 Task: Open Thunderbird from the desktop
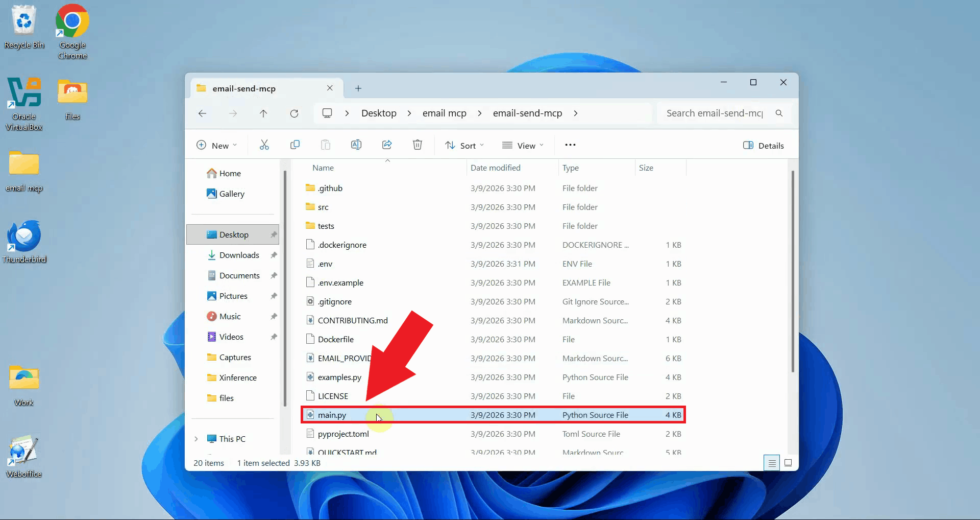[x=24, y=241]
